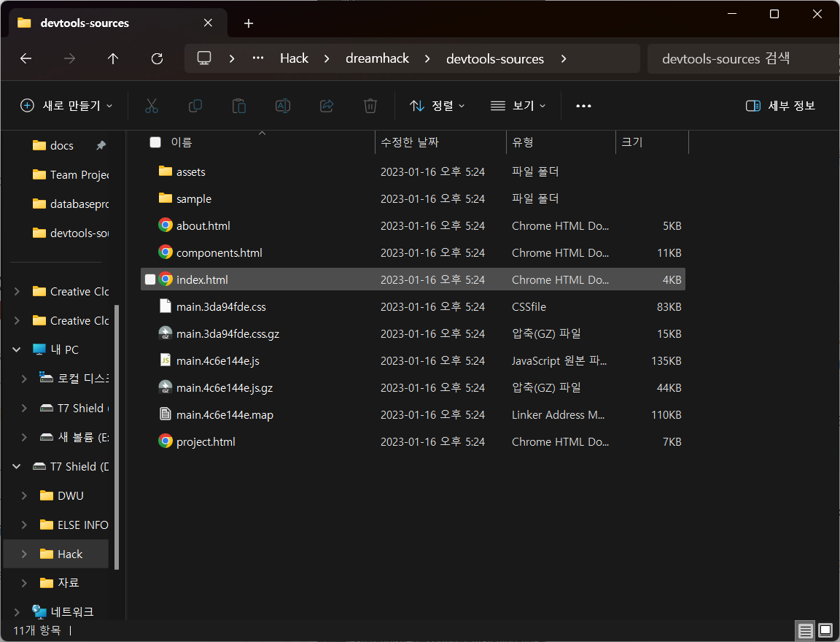Image resolution: width=840 pixels, height=642 pixels.
Task: Close the devtools-sources tab
Action: click(209, 23)
